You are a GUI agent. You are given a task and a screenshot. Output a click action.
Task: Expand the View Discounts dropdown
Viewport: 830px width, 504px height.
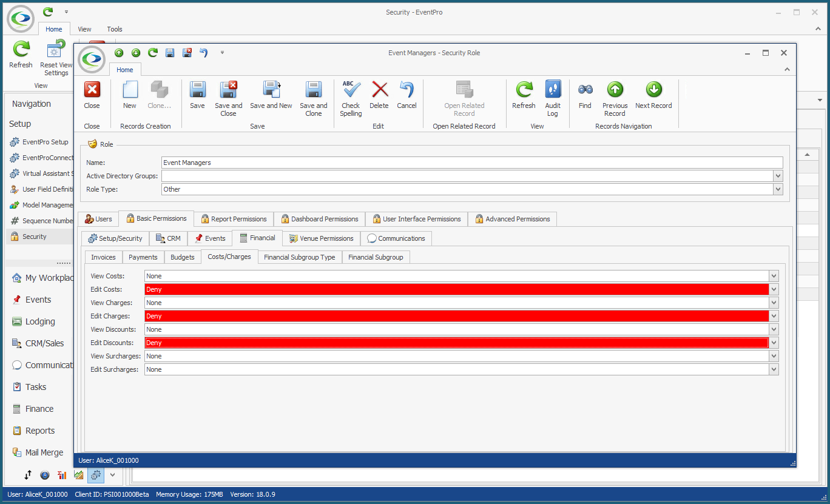click(774, 329)
